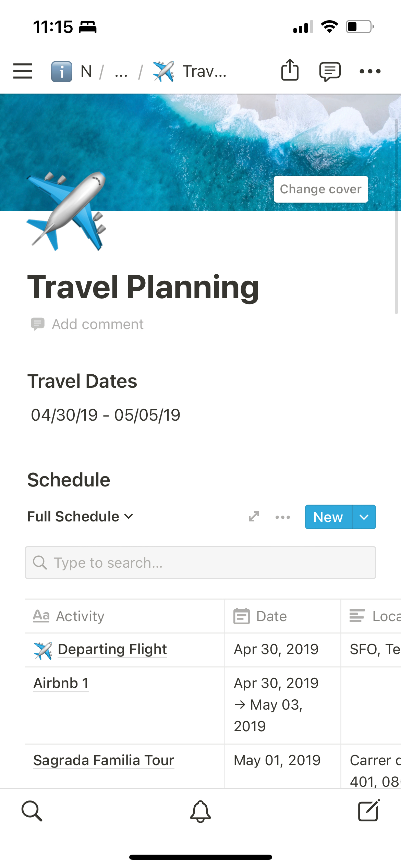
Task: Expand the schedule database to full page
Action: tap(254, 517)
